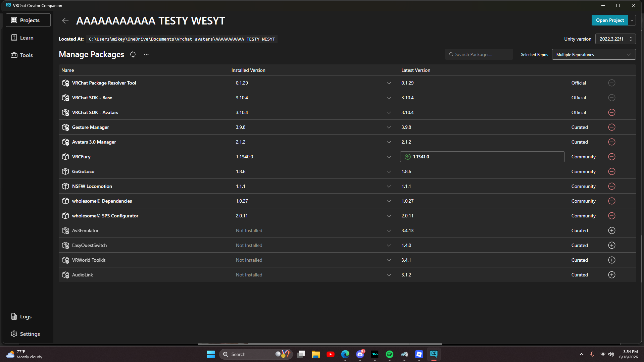Screen dimensions: 644x362
Task: Click the Latest Version column header
Action: coord(416,70)
